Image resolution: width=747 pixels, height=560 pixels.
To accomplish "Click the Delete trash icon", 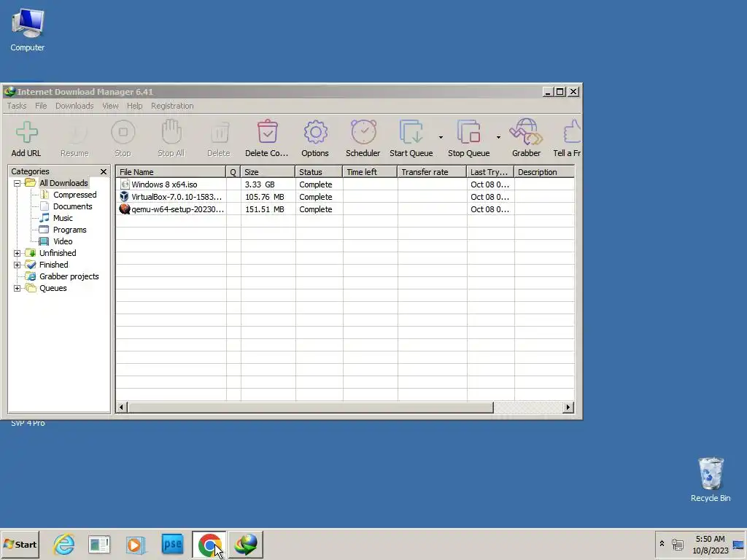I will (220, 132).
